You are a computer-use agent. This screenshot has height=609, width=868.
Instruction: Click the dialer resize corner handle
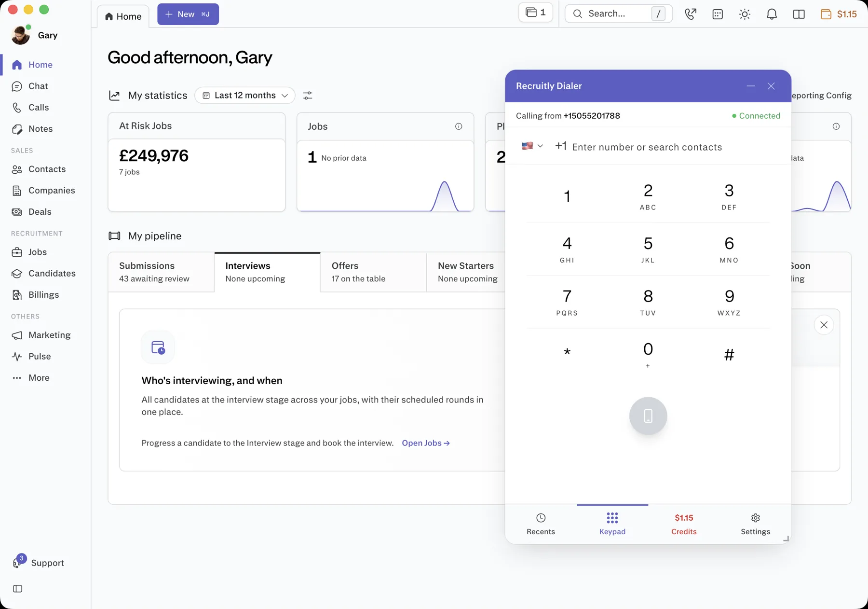[786, 539]
